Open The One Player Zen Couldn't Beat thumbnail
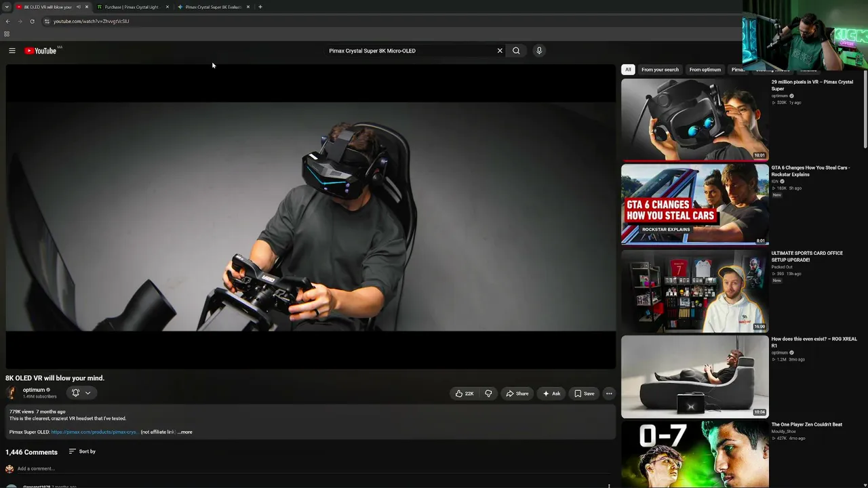Image resolution: width=868 pixels, height=488 pixels. tap(694, 454)
